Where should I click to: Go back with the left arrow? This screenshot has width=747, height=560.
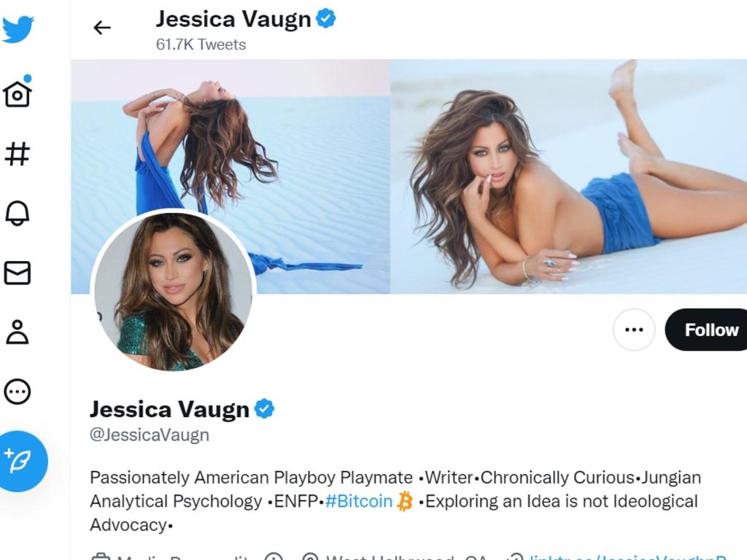[x=102, y=28]
